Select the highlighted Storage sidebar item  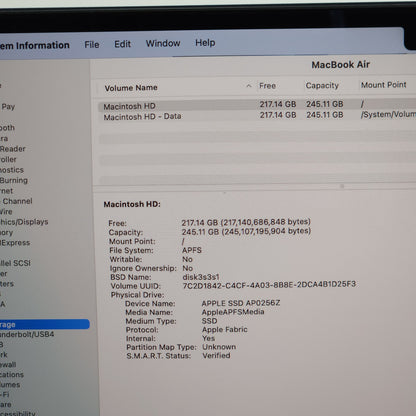point(45,324)
